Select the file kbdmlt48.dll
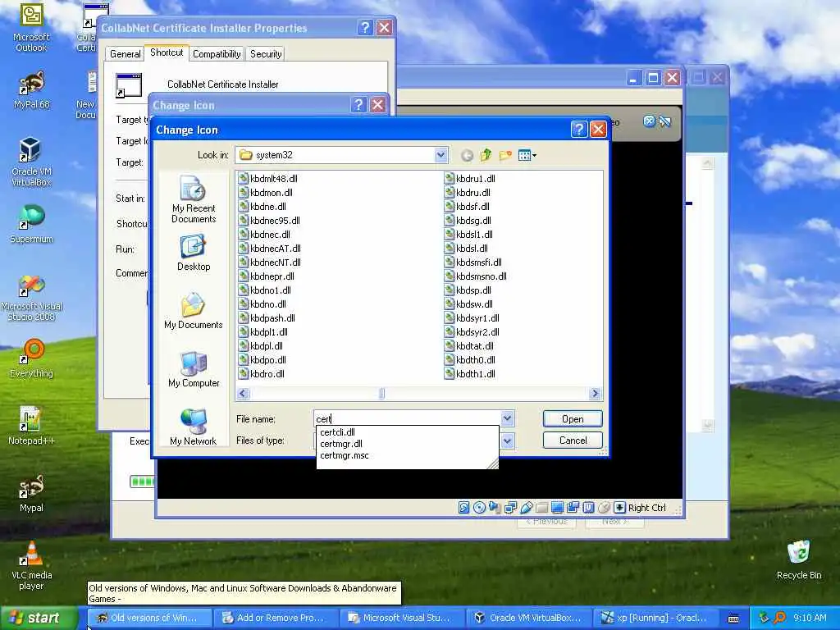Image resolution: width=840 pixels, height=630 pixels. coord(268,178)
